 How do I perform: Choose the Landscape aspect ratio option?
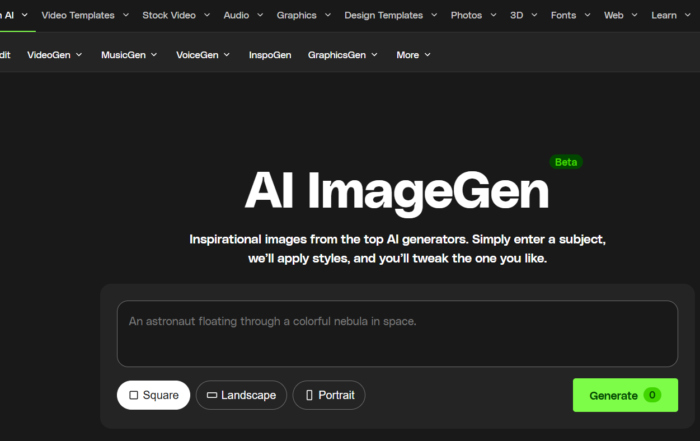point(241,395)
